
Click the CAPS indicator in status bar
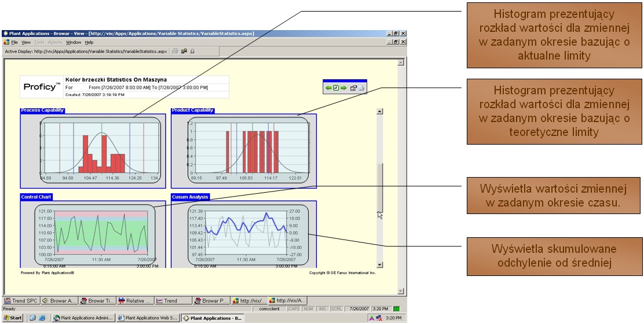(x=294, y=309)
